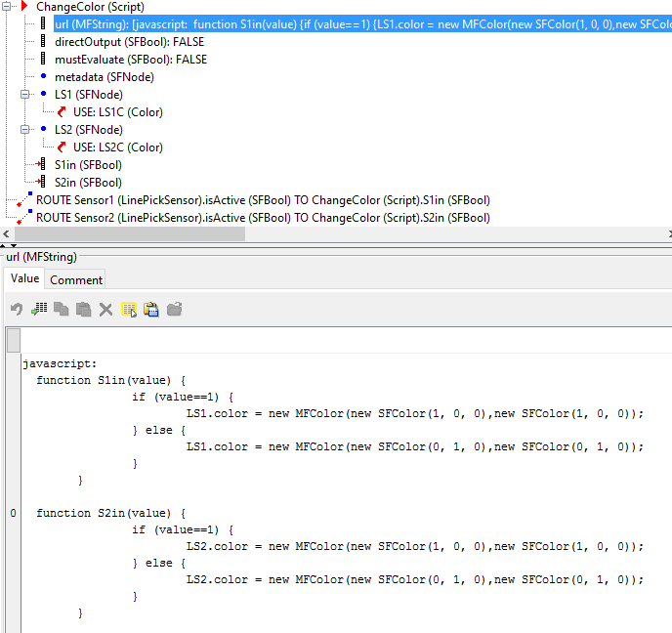Click the 'javascript:' line in editor
Viewport: 672px width, 633px height.
click(x=60, y=363)
